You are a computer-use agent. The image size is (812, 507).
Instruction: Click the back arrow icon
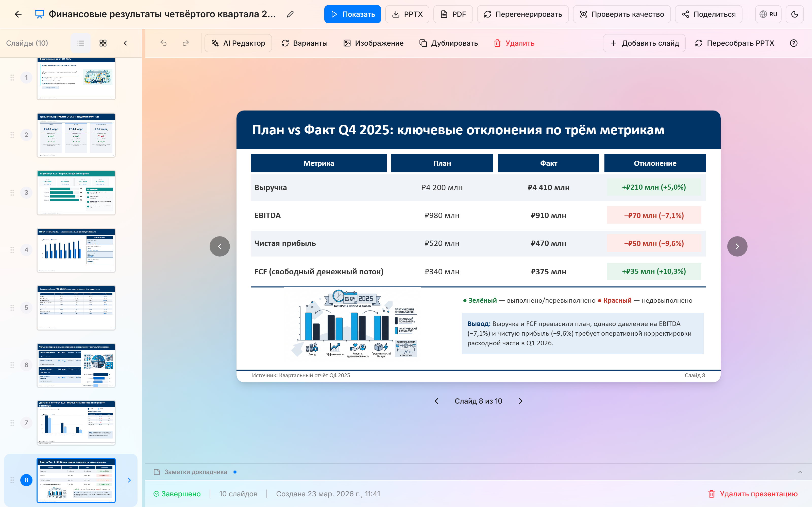pyautogui.click(x=18, y=14)
